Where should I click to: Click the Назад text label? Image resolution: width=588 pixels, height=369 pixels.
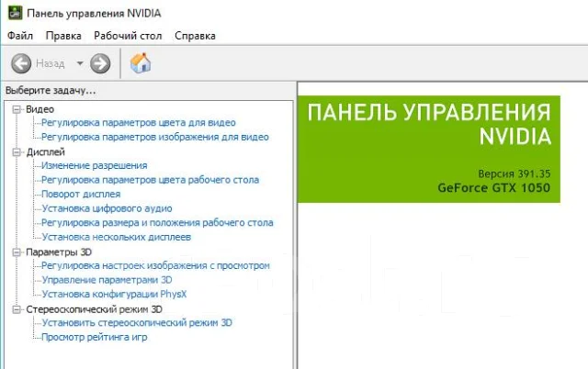pos(50,63)
